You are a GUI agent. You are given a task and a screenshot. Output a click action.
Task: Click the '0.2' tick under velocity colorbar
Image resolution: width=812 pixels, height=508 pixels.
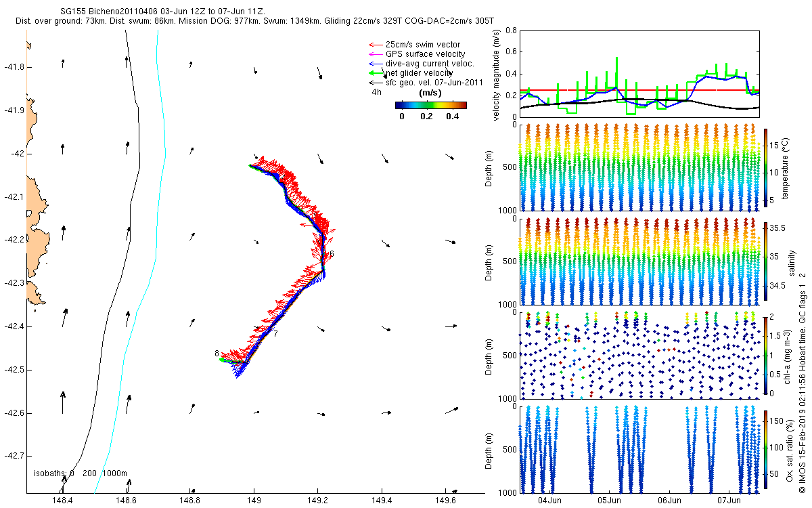point(427,116)
